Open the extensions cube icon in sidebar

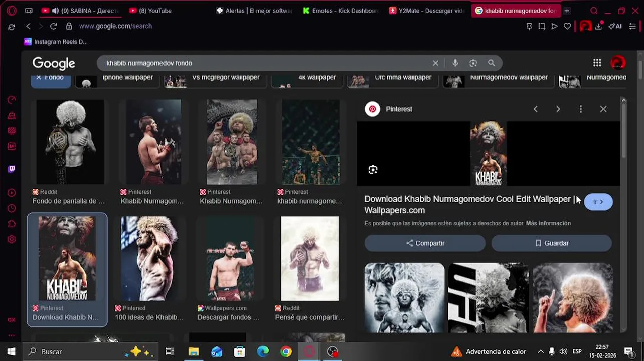coord(12,224)
